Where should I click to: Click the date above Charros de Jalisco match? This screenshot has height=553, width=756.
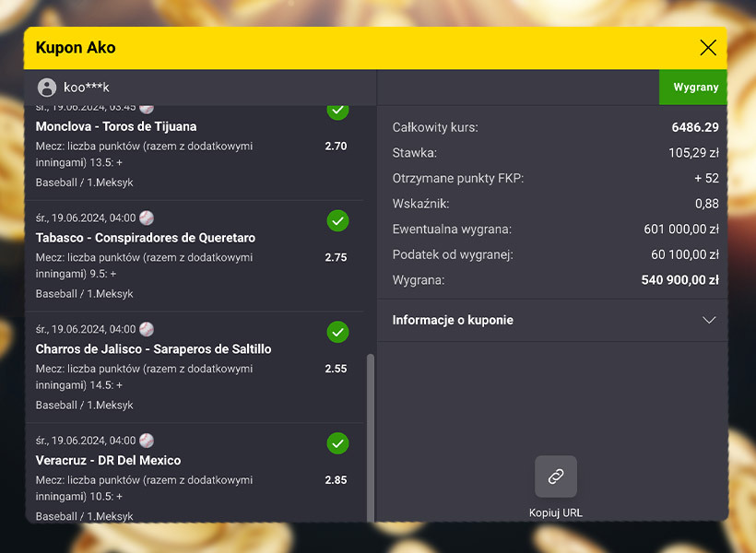point(86,329)
